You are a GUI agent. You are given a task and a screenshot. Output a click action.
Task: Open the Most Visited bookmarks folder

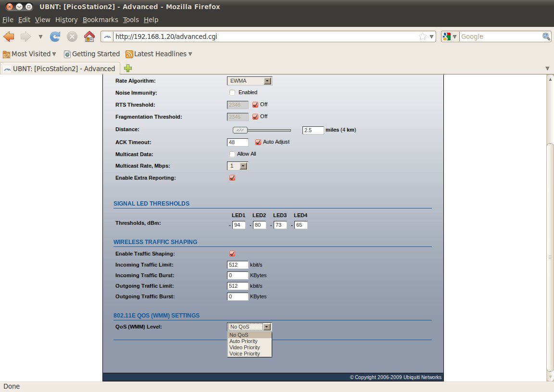coord(30,54)
